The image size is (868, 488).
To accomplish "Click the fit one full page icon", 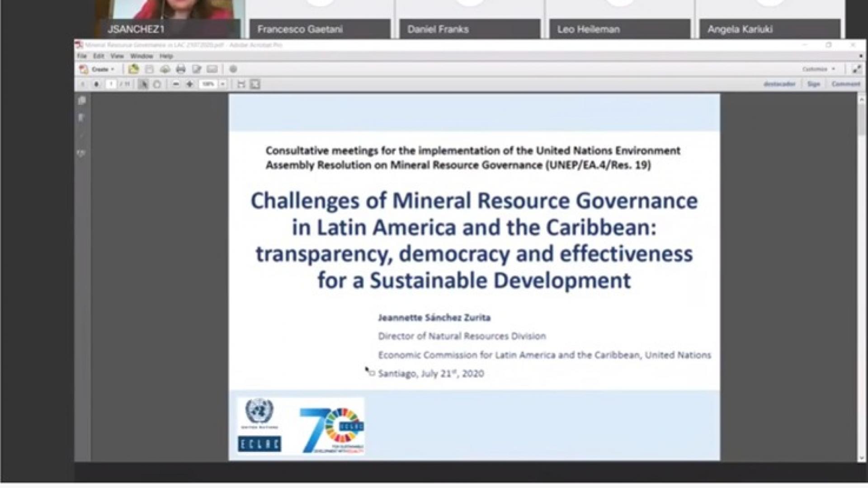I will click(255, 84).
